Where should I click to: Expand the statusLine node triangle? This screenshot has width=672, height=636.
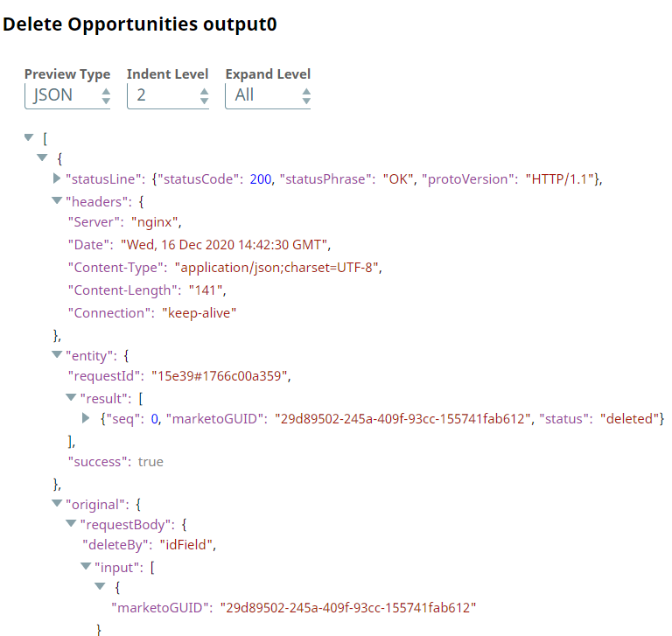[57, 178]
